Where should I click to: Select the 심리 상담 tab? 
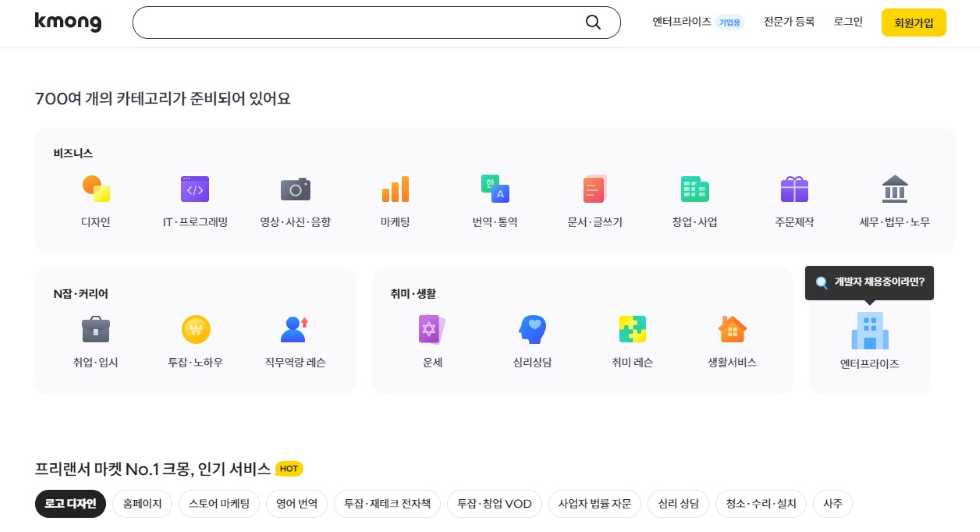678,504
